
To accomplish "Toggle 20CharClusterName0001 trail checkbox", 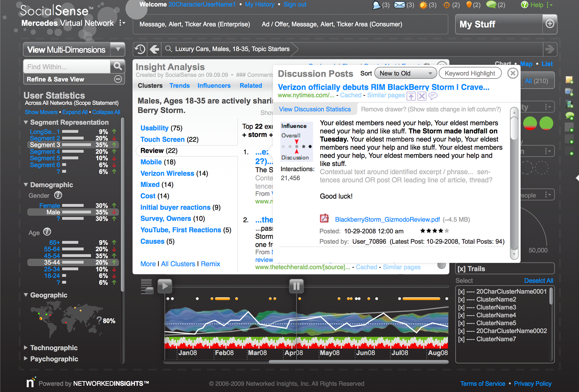I will pyautogui.click(x=461, y=292).
